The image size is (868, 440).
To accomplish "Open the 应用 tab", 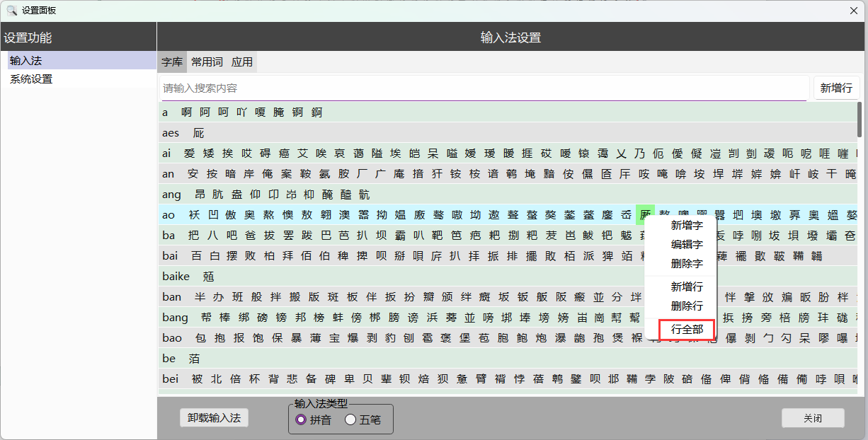I will (x=241, y=62).
